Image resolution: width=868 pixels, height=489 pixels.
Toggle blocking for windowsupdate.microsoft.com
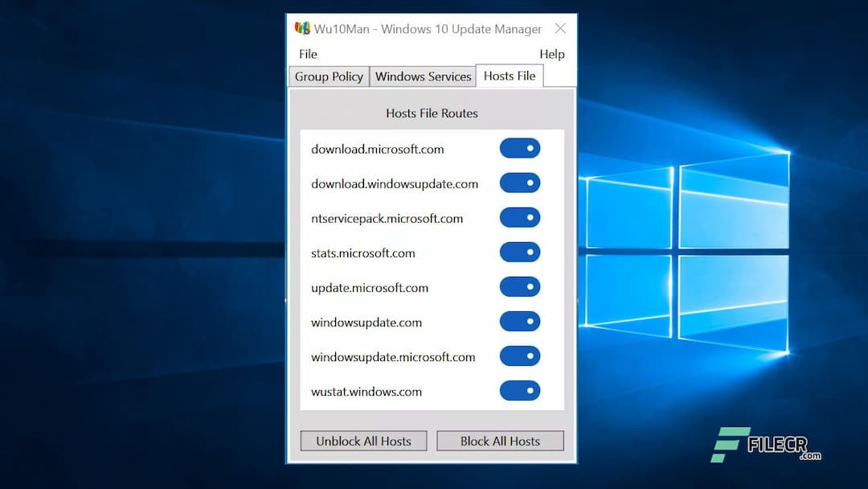519,355
